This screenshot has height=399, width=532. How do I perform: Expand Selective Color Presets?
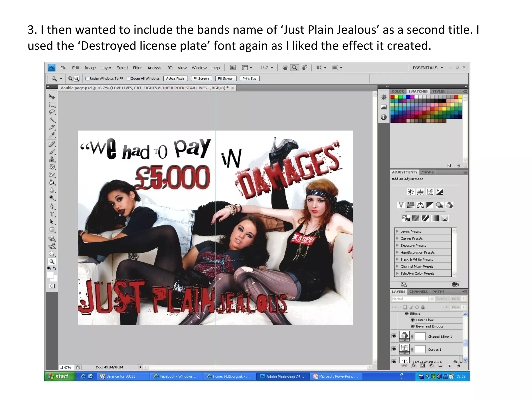397,273
